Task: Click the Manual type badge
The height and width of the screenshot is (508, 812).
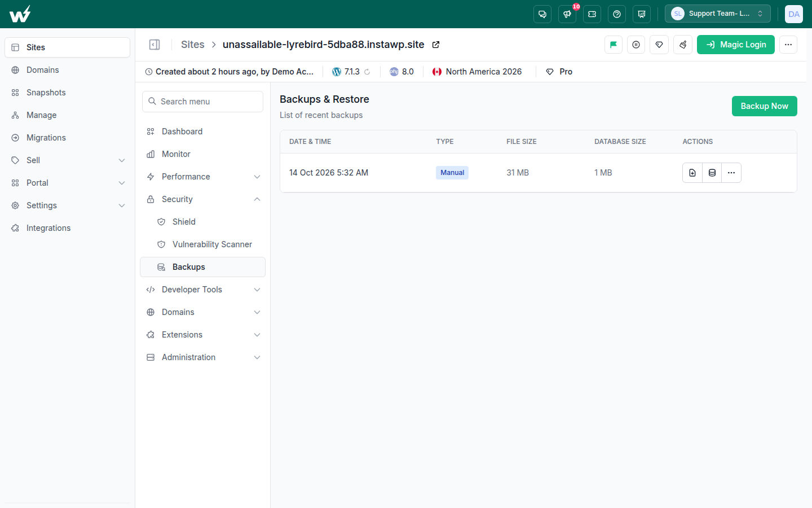Action: tap(452, 173)
